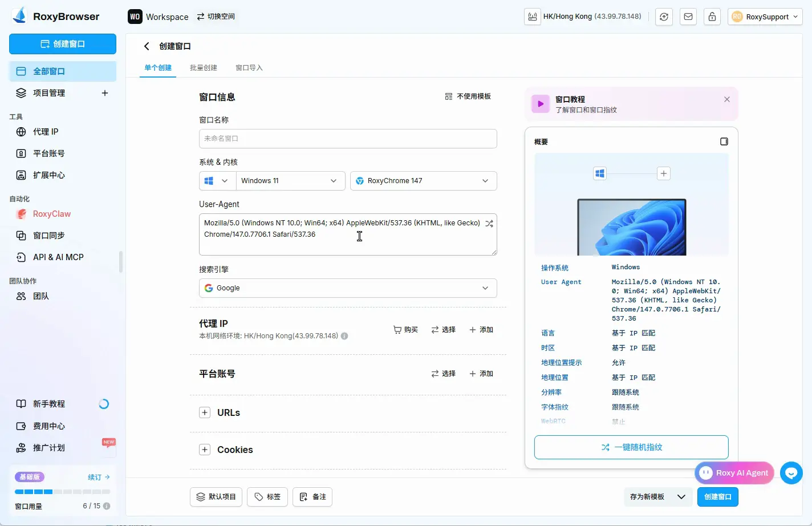Click the lock icon in the header
Screen dimensions: 812x526
712,17
